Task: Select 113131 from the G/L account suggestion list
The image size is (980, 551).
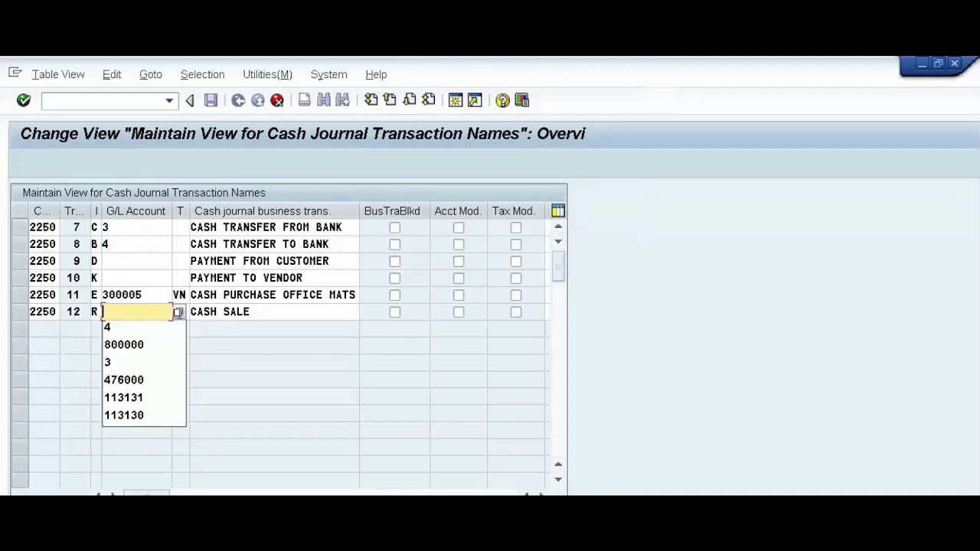Action: coord(144,397)
